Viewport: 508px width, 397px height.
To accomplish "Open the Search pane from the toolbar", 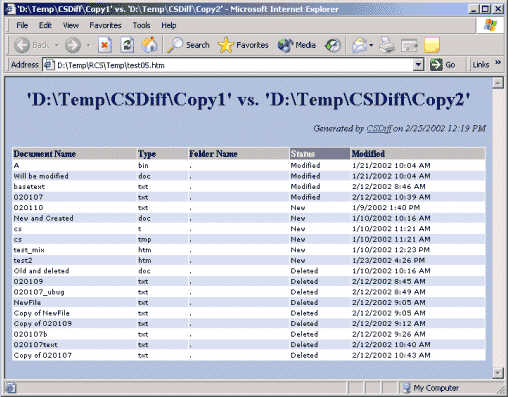I will coord(188,45).
